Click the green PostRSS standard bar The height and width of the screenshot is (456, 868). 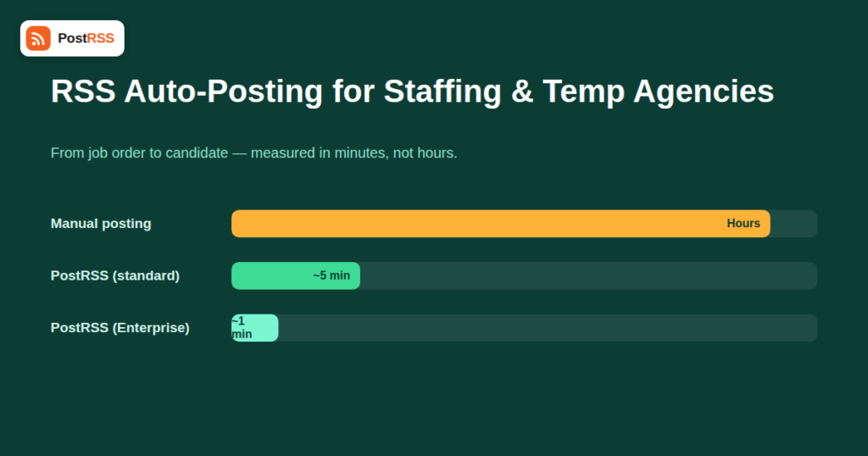tap(296, 275)
